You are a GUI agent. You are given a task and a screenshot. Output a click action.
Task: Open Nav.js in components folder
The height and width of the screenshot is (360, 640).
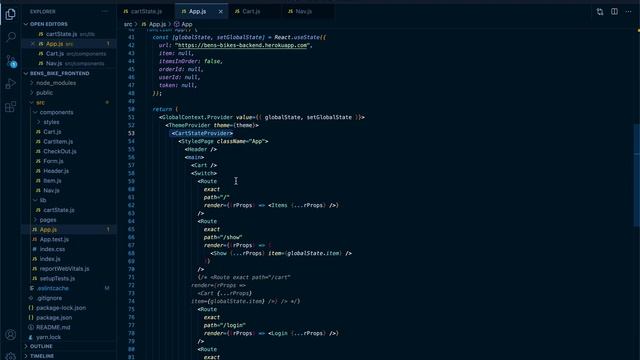51,191
